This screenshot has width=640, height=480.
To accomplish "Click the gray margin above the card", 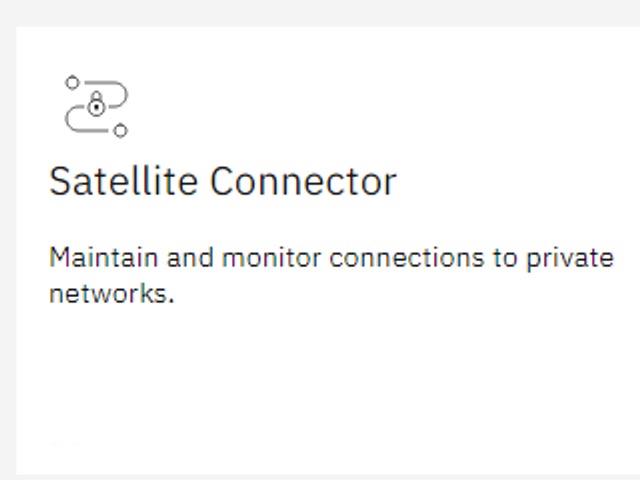I will coord(320,13).
